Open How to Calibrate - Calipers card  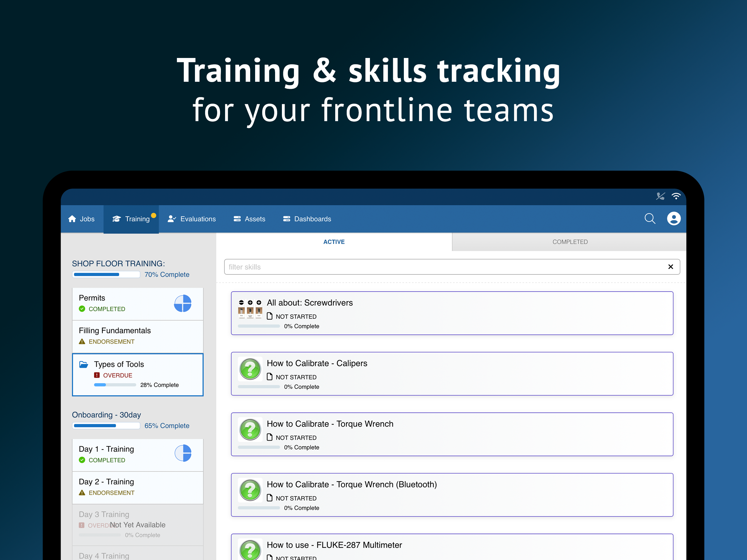(452, 374)
